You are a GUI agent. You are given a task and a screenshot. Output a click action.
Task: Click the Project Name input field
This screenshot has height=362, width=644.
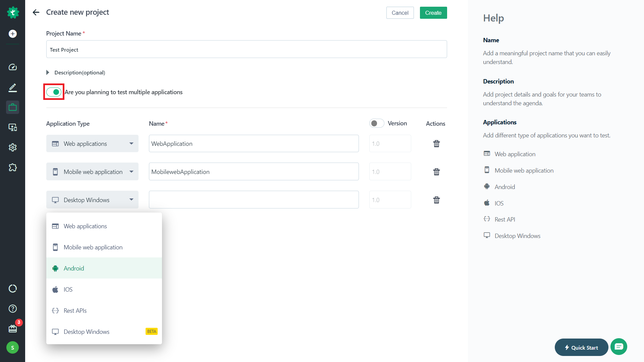[x=247, y=49]
